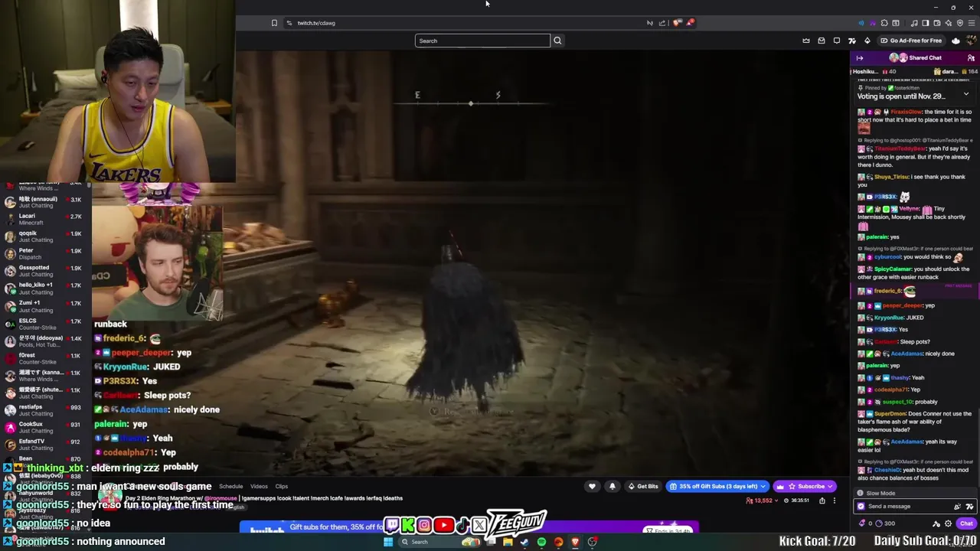Follow channel with the heart icon

[x=592, y=486]
